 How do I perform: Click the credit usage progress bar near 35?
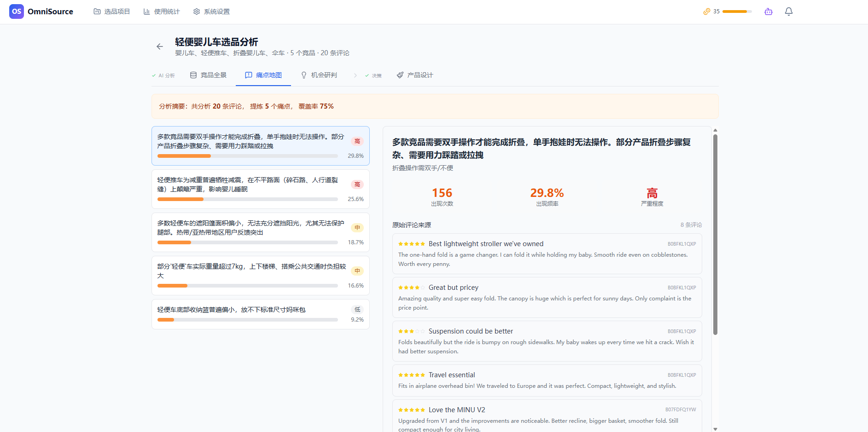[736, 11]
